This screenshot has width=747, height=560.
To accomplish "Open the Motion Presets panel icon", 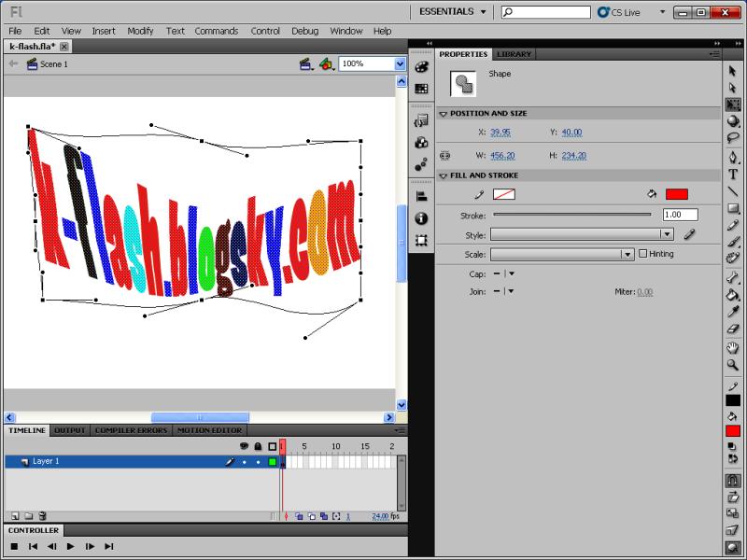I will pos(422,164).
